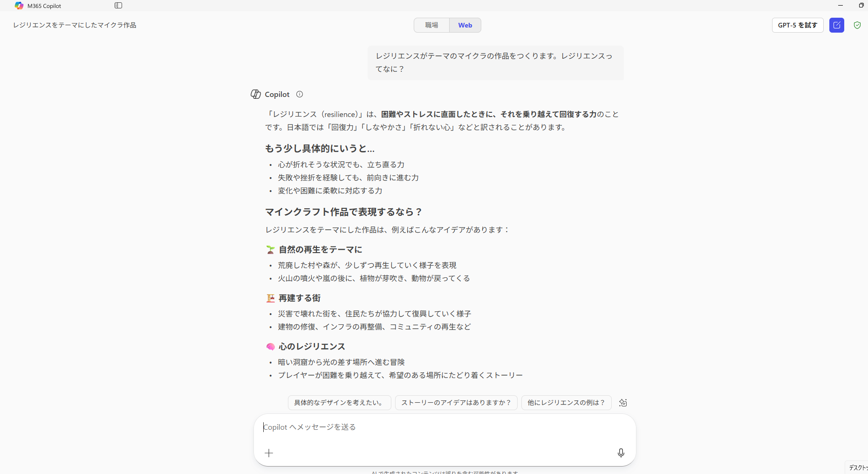Click the Copilot response logo icon
Viewport: 868px width, 474px height.
coord(256,94)
